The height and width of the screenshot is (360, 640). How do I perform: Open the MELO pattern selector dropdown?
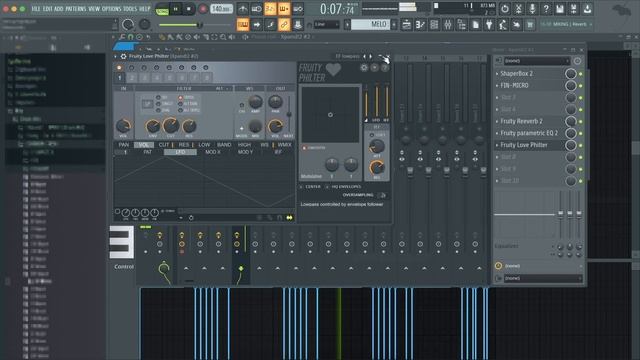pyautogui.click(x=371, y=25)
